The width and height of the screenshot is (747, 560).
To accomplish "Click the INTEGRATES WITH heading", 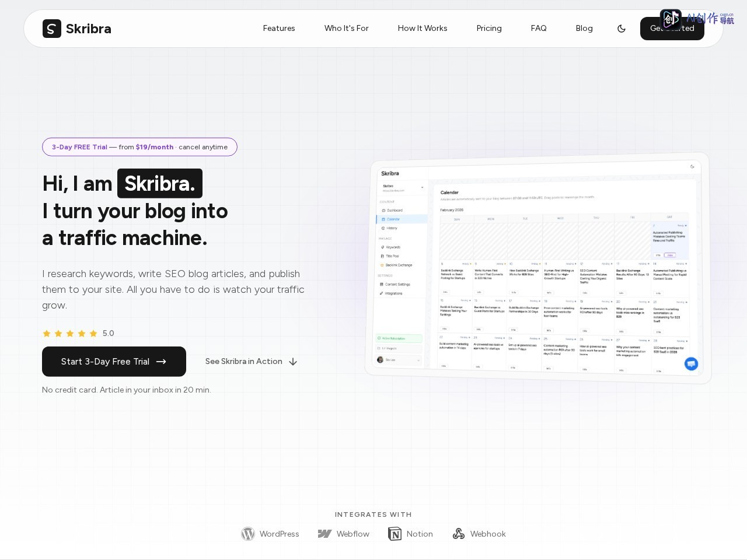I will [x=373, y=514].
